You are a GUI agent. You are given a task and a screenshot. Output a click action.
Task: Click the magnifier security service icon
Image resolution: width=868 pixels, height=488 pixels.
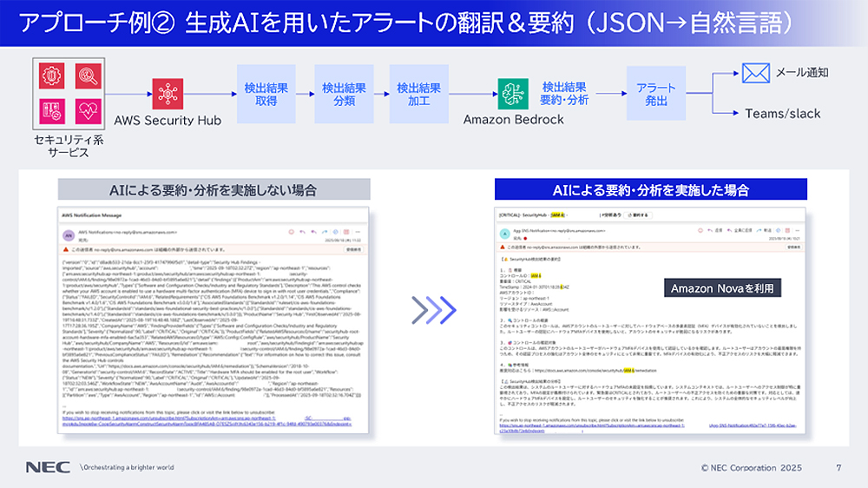[x=89, y=77]
